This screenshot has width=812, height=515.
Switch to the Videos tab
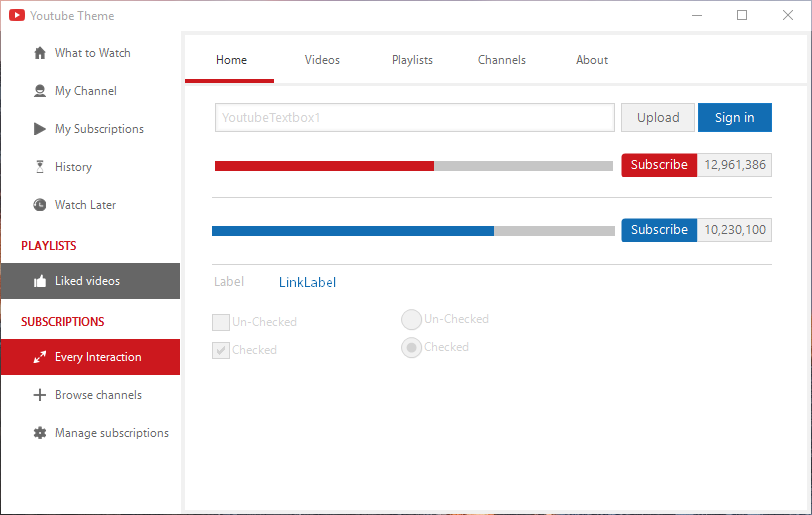click(x=322, y=60)
